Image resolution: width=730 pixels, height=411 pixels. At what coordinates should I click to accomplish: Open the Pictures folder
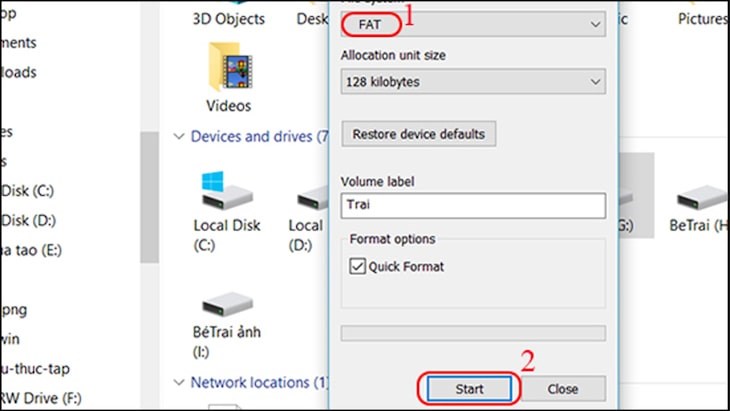click(x=701, y=19)
